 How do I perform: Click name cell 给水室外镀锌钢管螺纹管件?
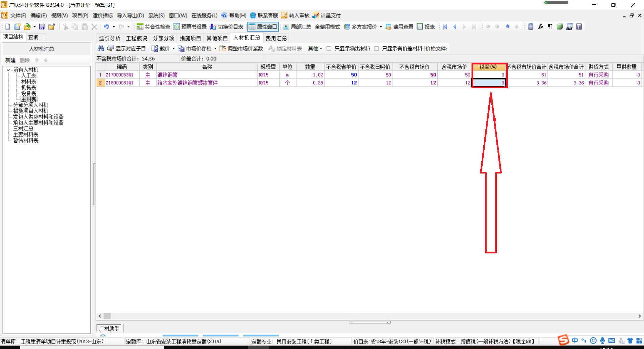click(207, 83)
